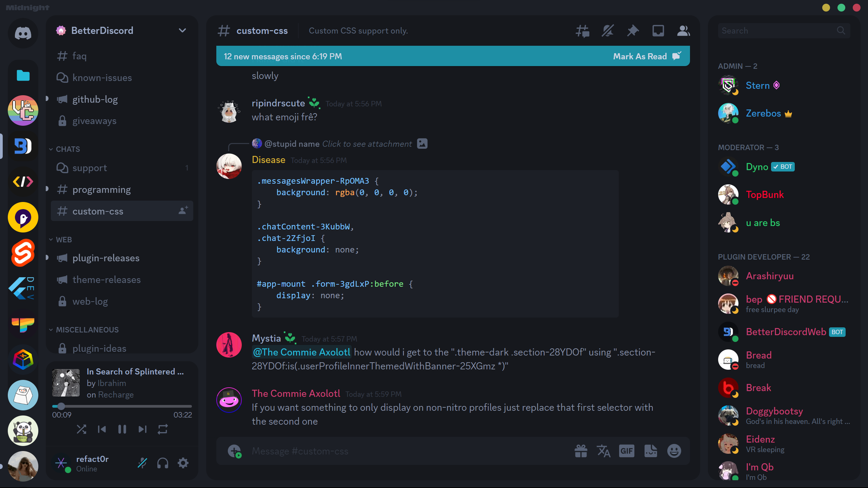This screenshot has height=488, width=868.
Task: Open the inbox icon in header
Action: (658, 31)
